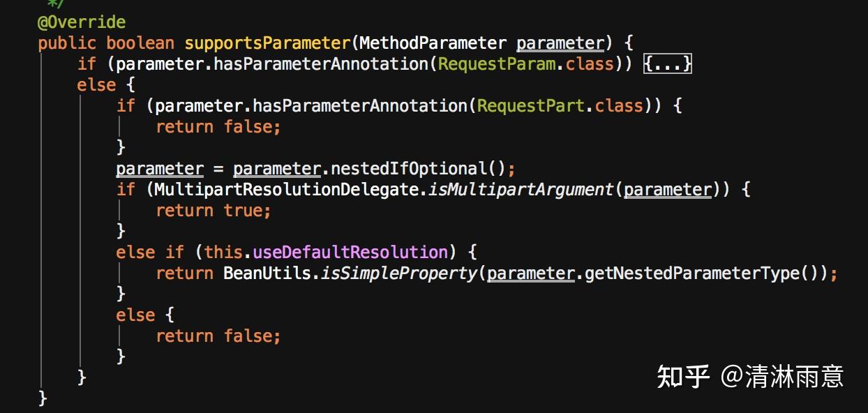Image resolution: width=868 pixels, height=413 pixels.
Task: Click the isSimpleProperty method call
Action: (398, 273)
